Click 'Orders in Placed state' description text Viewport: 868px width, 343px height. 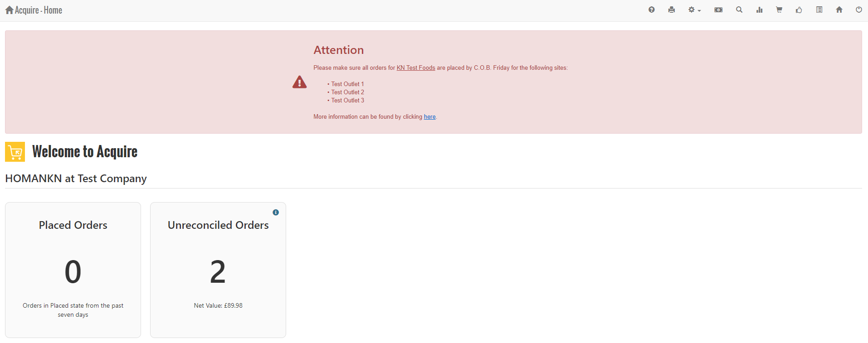(x=73, y=310)
